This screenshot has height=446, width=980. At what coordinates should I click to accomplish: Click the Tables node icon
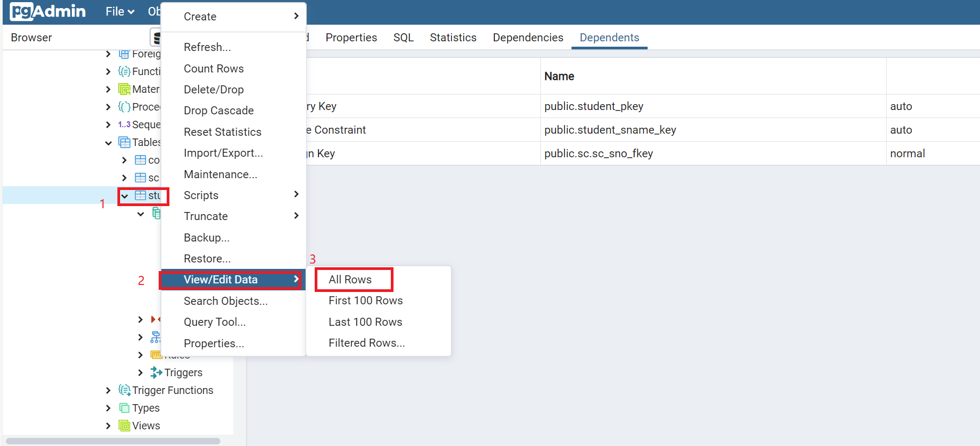tap(124, 142)
